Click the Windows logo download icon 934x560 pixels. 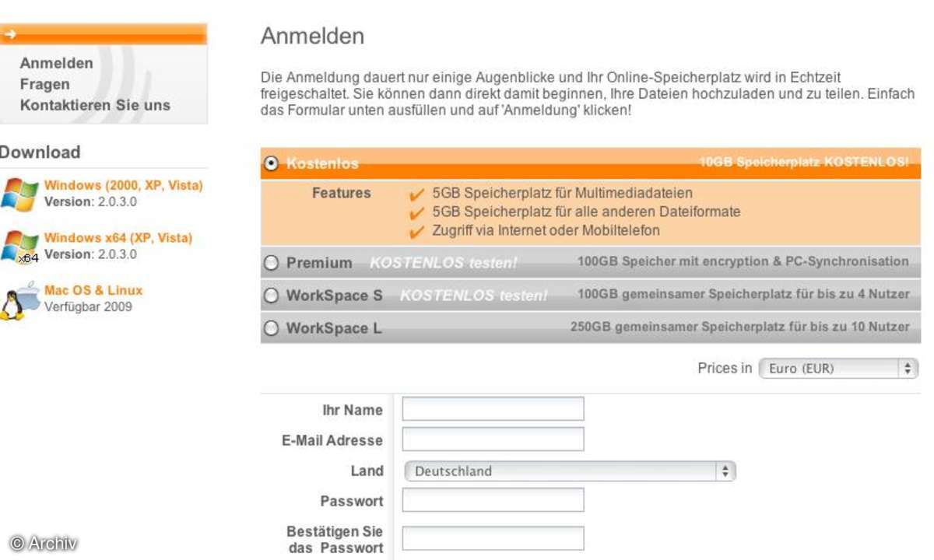(19, 194)
